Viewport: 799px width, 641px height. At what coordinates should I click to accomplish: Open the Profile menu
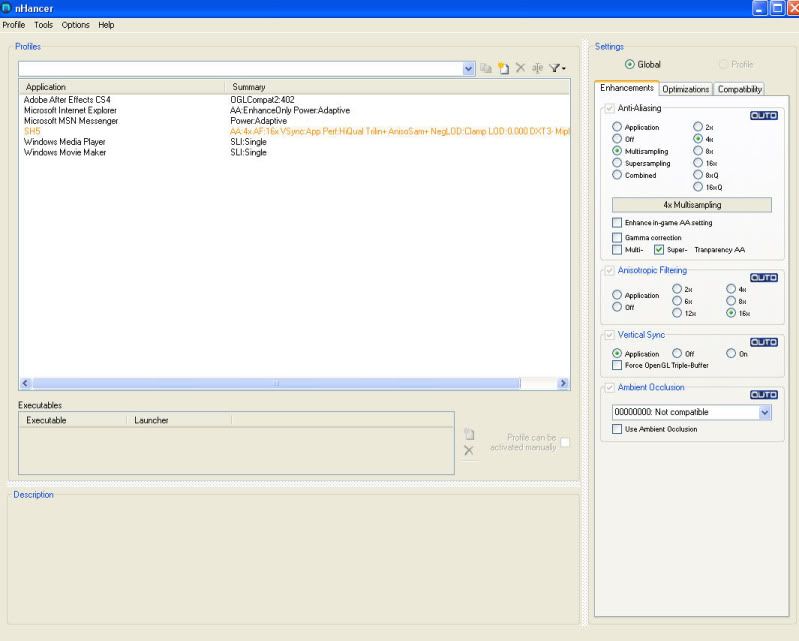[x=14, y=25]
